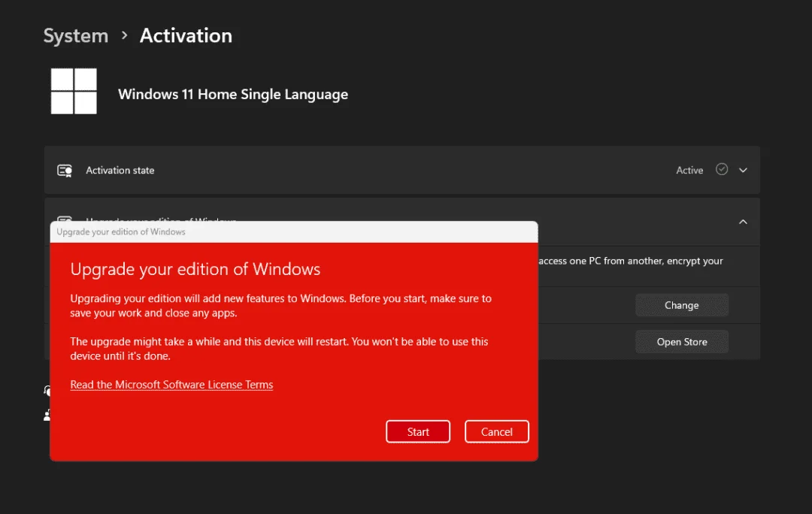Click the Windows logo icon
The image size is (812, 514).
74,91
